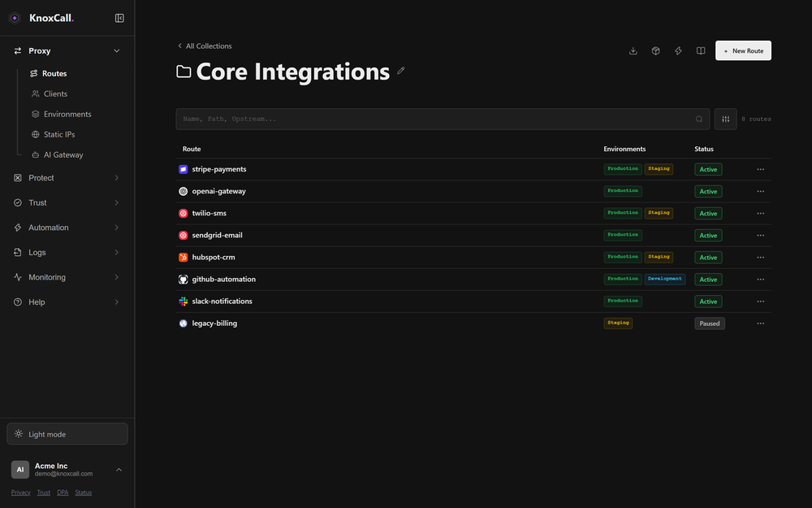
Task: Click the KnoxCall logo
Action: (x=41, y=18)
